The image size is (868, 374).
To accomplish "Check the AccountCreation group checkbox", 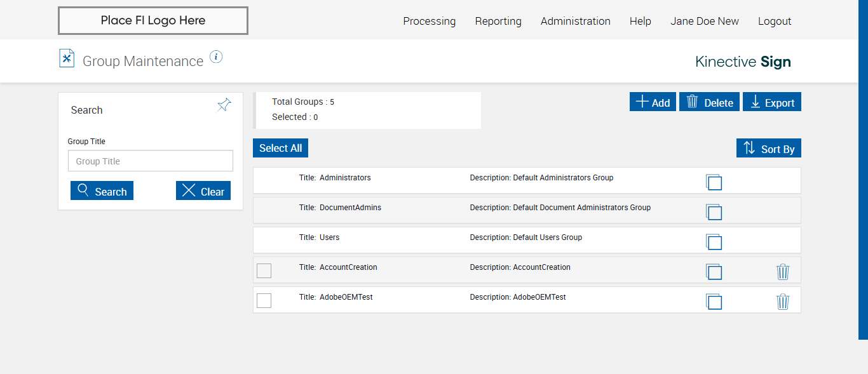I will [x=264, y=270].
